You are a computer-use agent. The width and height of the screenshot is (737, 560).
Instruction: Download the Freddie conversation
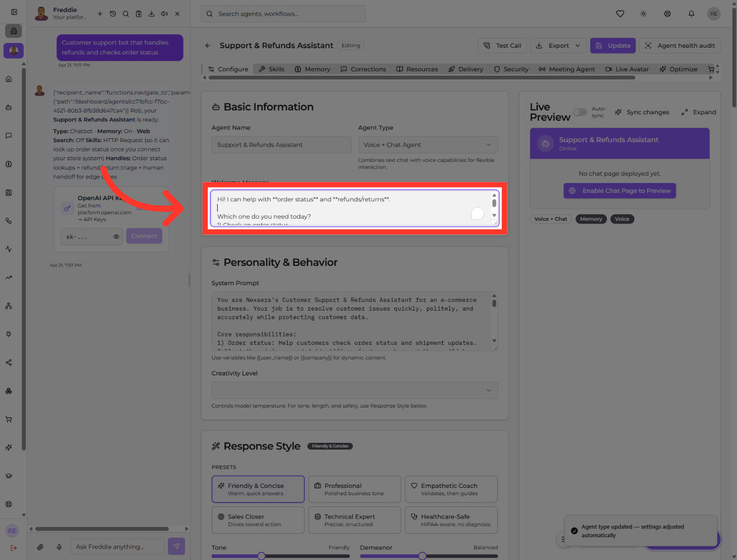coord(151,14)
